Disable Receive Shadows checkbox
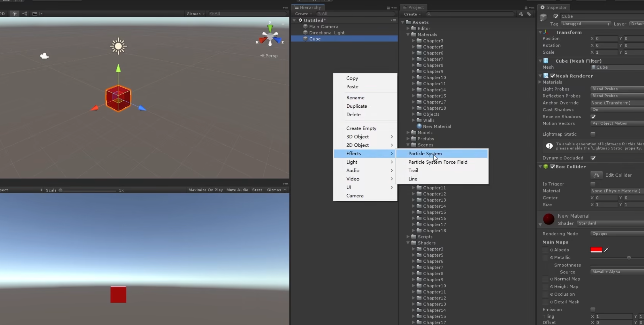This screenshot has width=644, height=325. tap(593, 117)
